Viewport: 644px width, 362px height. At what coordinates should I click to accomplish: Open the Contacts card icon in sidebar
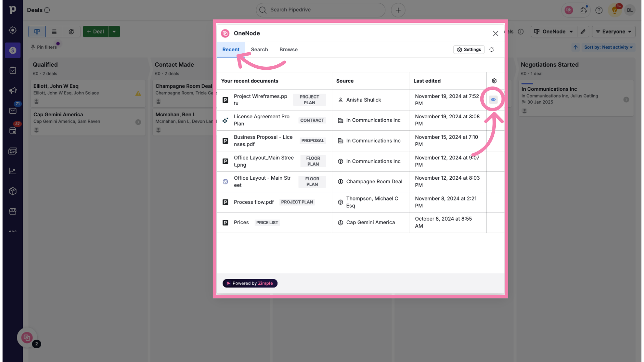(13, 151)
